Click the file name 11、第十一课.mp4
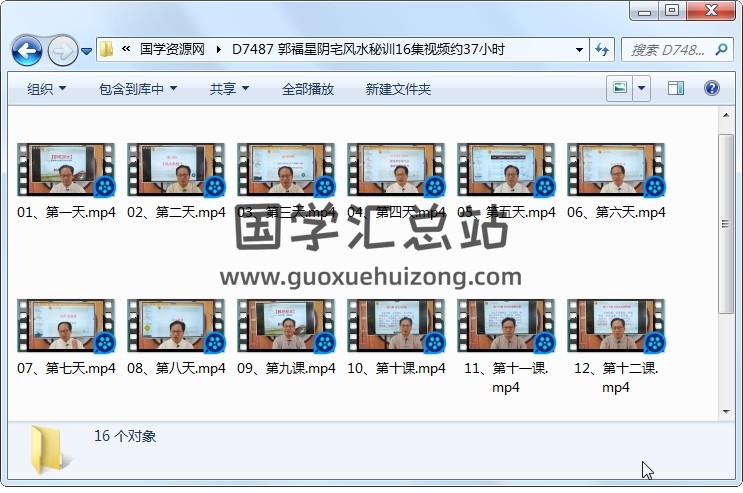Viewport: 743px width, 493px height. 506,377
